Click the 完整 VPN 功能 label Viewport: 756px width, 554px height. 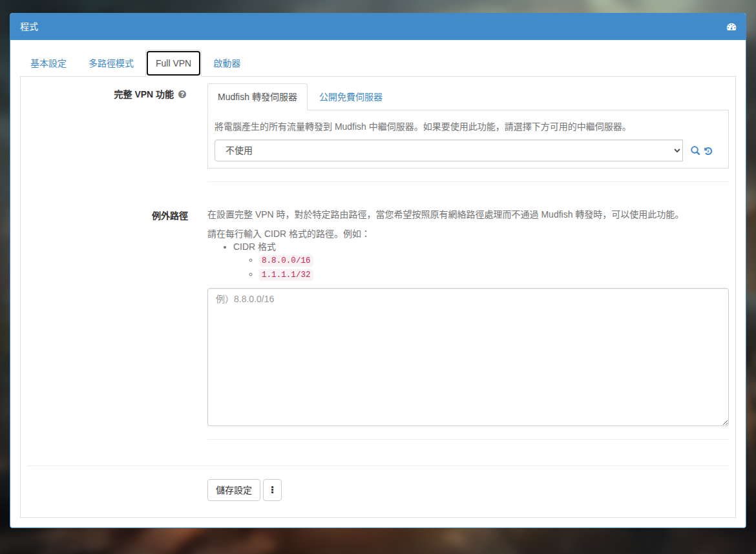coord(143,94)
